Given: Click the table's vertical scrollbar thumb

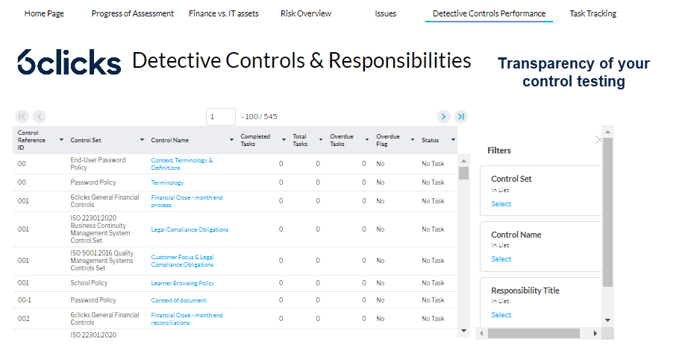Looking at the screenshot, I should point(463,173).
